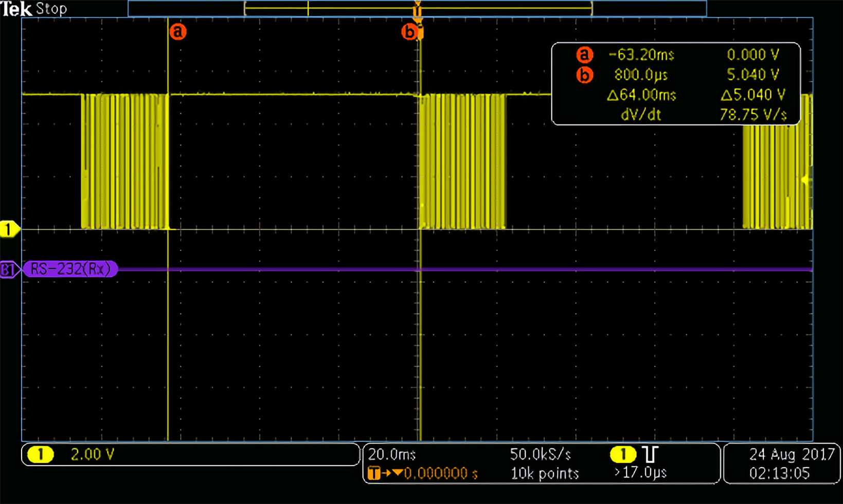Click the cursor a readout icon in box
This screenshot has height=504, width=843.
pos(584,55)
